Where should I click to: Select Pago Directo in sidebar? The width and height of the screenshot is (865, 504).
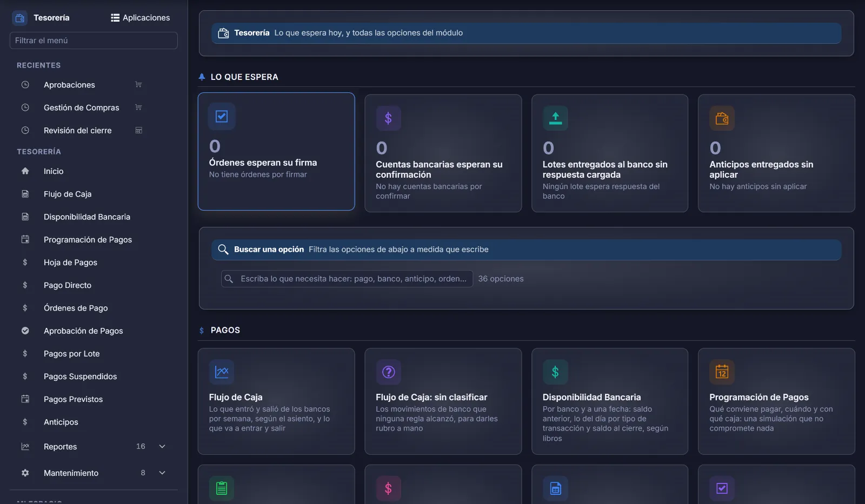[68, 285]
